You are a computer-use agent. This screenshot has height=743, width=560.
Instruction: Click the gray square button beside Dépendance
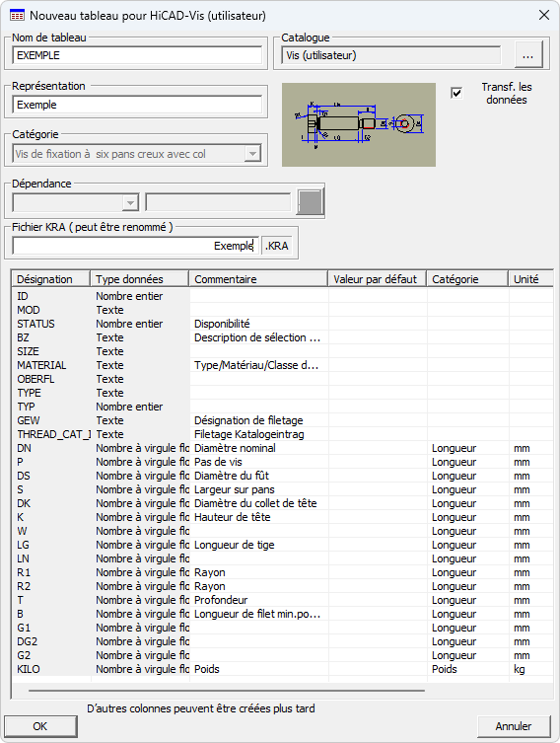click(310, 202)
